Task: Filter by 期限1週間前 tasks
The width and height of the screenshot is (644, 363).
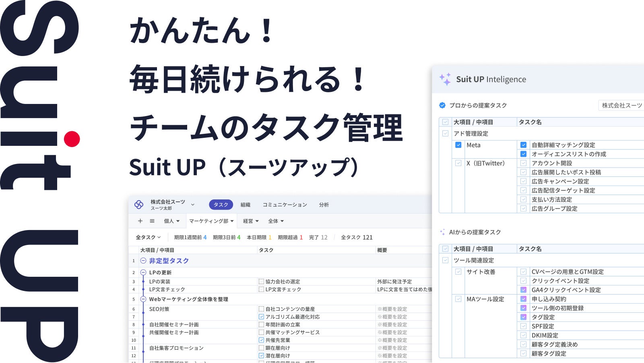Action: [190, 237]
